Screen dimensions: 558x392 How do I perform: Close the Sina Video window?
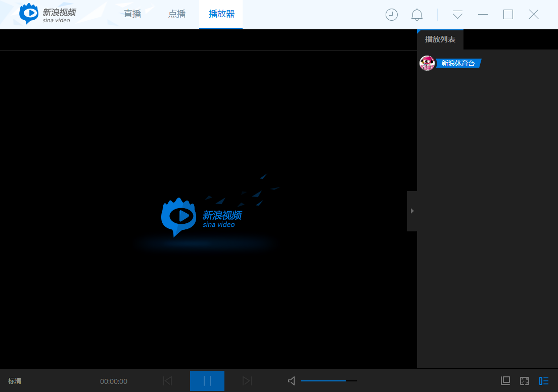point(533,15)
